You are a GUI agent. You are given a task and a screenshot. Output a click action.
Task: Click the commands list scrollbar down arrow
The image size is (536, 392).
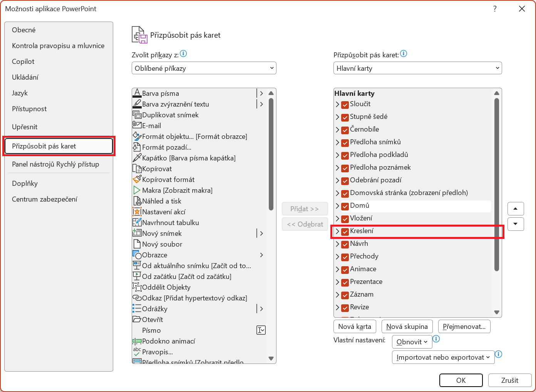click(271, 359)
